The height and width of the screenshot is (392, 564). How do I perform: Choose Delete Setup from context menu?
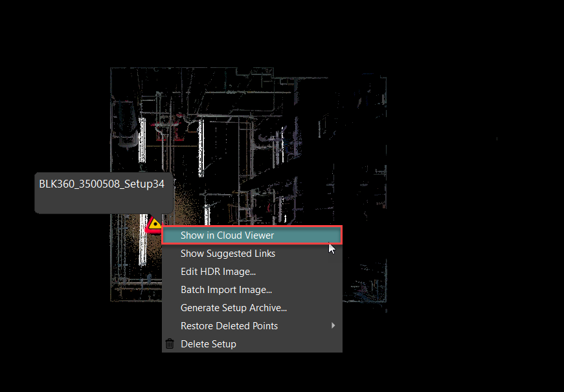pos(252,344)
